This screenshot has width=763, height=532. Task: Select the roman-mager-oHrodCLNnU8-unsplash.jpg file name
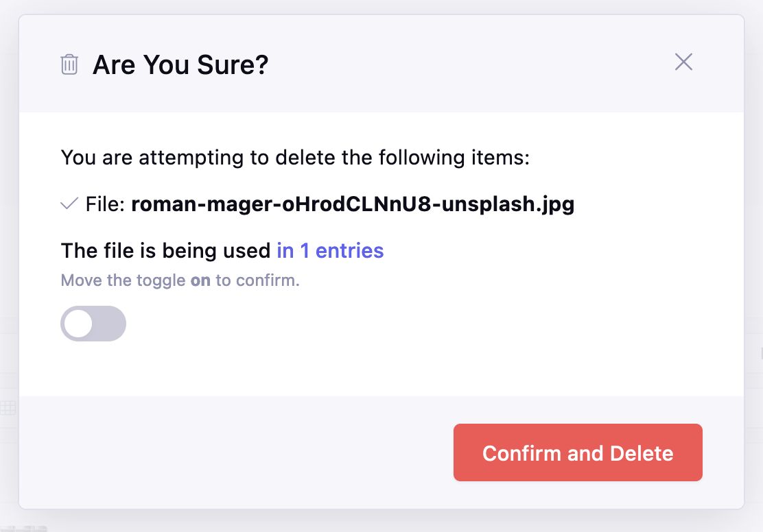353,204
